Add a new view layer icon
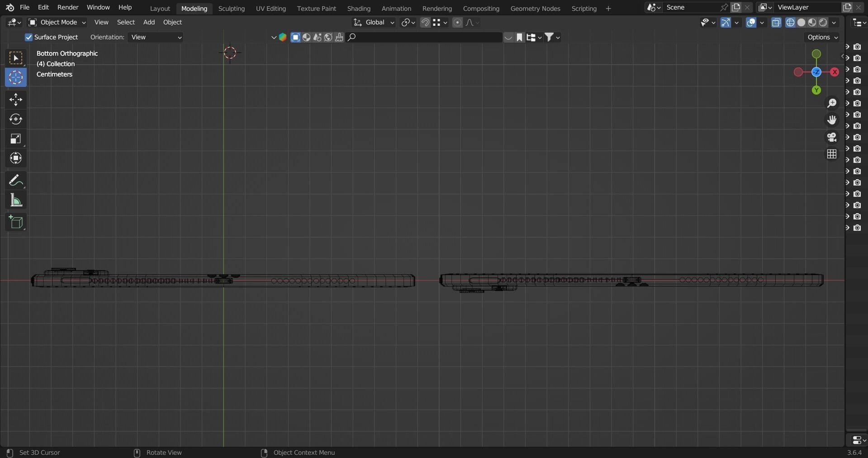The height and width of the screenshot is (458, 868). pos(847,8)
